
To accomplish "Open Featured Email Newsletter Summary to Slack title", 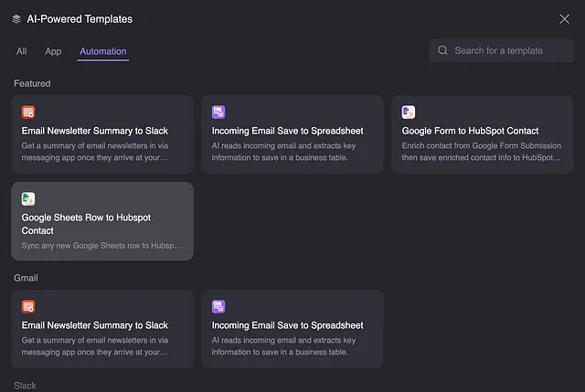I will [95, 131].
